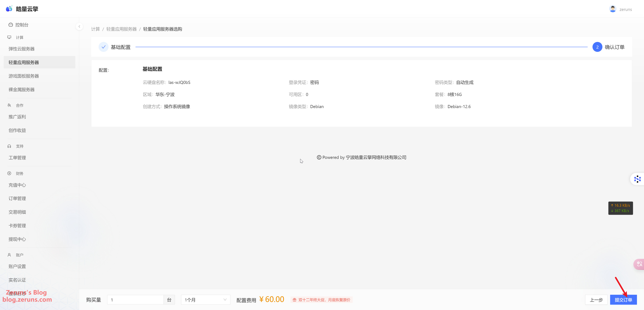This screenshot has height=310, width=644.
Task: Click the 皓量云擎 logo icon
Action: pyautogui.click(x=9, y=9)
